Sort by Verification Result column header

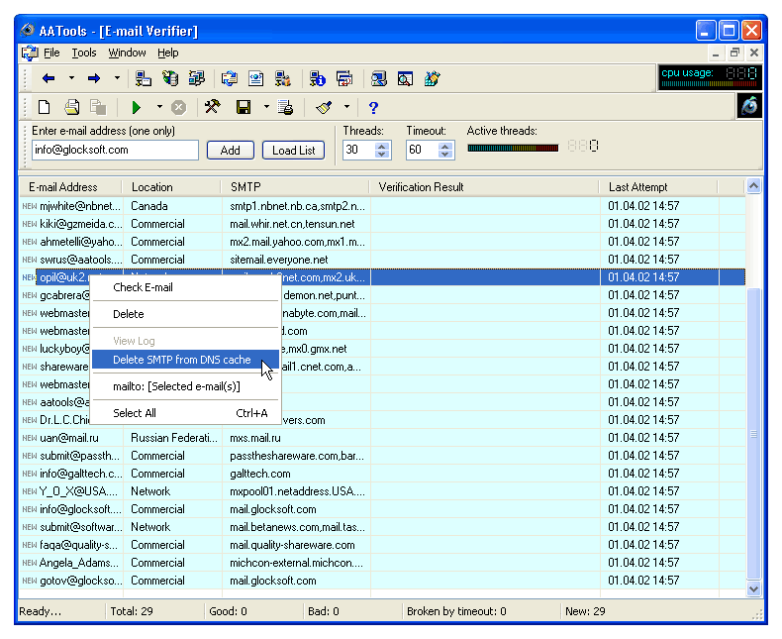pos(484,187)
